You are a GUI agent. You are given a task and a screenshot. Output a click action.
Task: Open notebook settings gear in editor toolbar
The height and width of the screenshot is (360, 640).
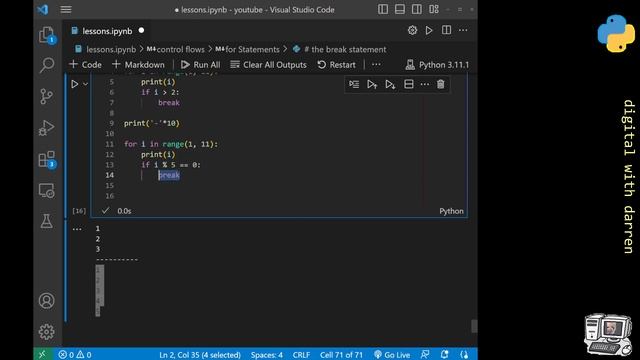pos(412,30)
